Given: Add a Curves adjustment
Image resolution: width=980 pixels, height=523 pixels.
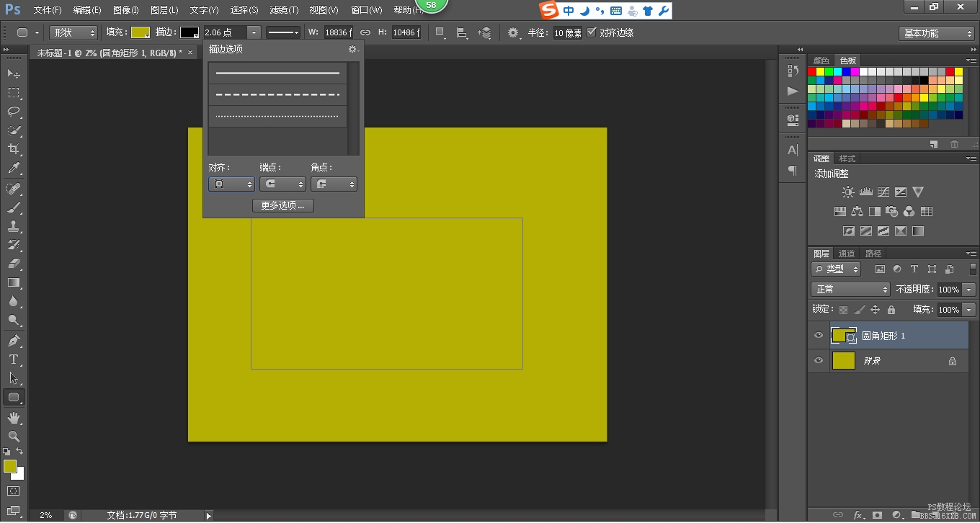Looking at the screenshot, I should (x=883, y=192).
